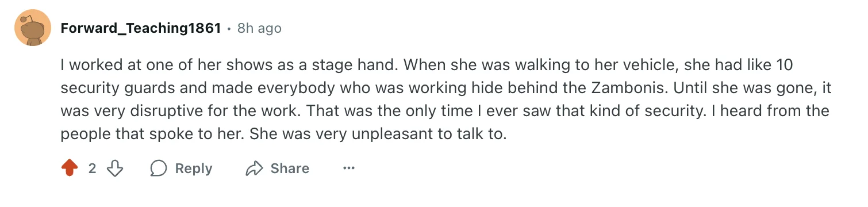The width and height of the screenshot is (868, 207).
Task: Click the "8h ago" timestamp
Action: tap(259, 28)
